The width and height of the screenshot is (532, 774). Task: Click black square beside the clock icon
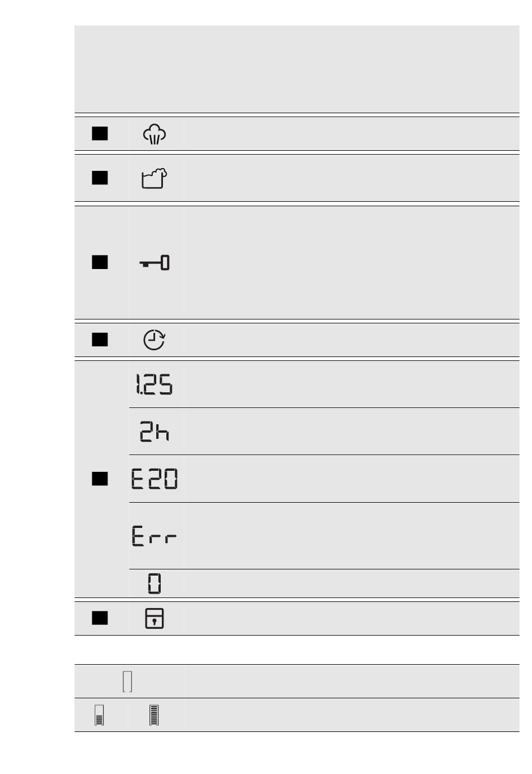click(x=100, y=340)
